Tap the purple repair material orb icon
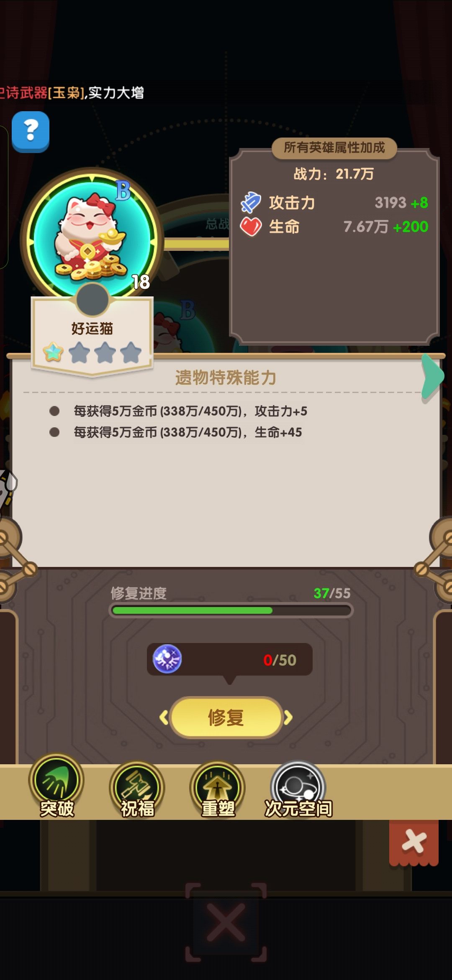This screenshot has height=980, width=452. click(167, 659)
